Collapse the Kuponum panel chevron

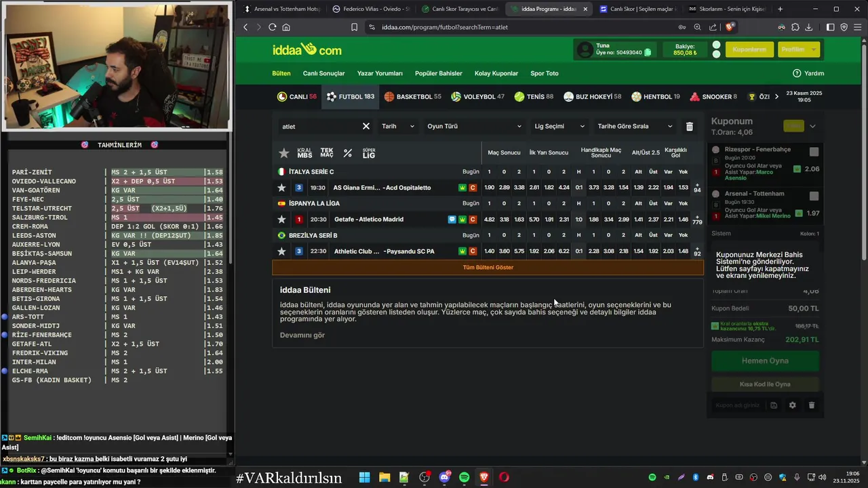tap(812, 126)
